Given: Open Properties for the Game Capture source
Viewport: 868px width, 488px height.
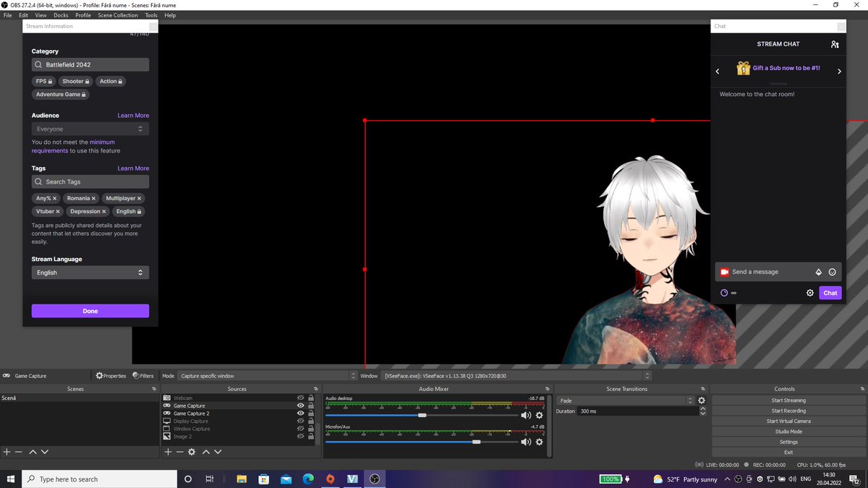Looking at the screenshot, I should pos(111,376).
